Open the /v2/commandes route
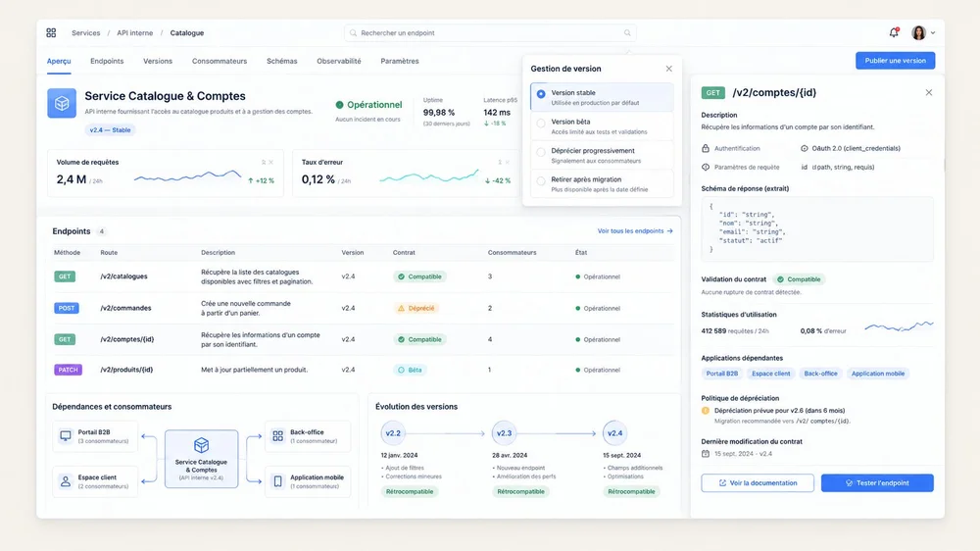 coord(125,308)
